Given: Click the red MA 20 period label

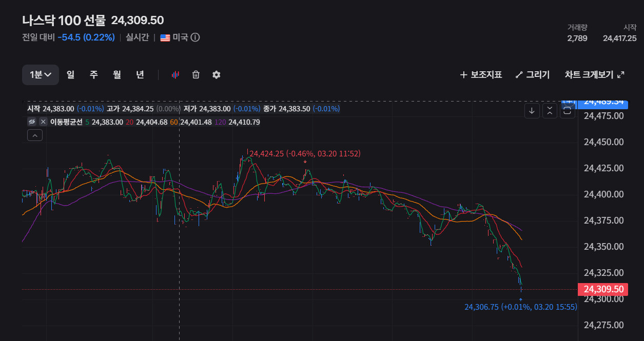Looking at the screenshot, I should pyautogui.click(x=129, y=122).
